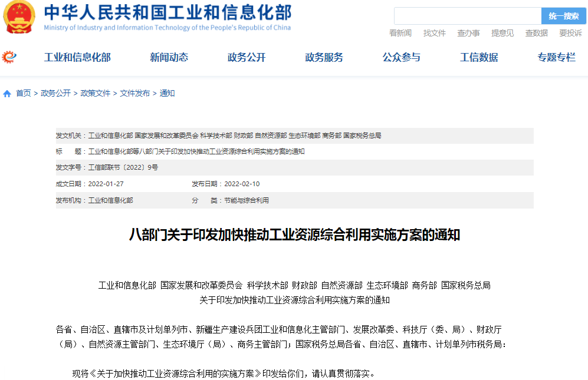Select the 专题专栏 navigation item

click(556, 57)
